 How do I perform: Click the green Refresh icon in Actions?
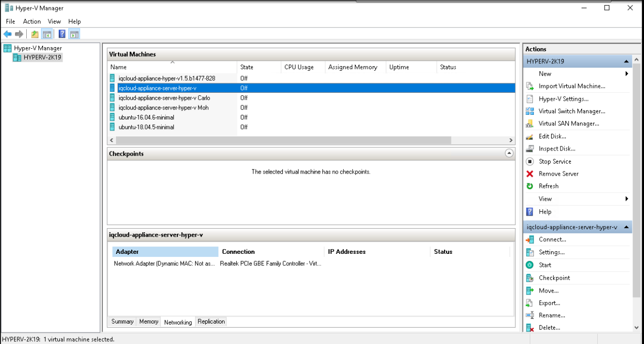pos(530,186)
